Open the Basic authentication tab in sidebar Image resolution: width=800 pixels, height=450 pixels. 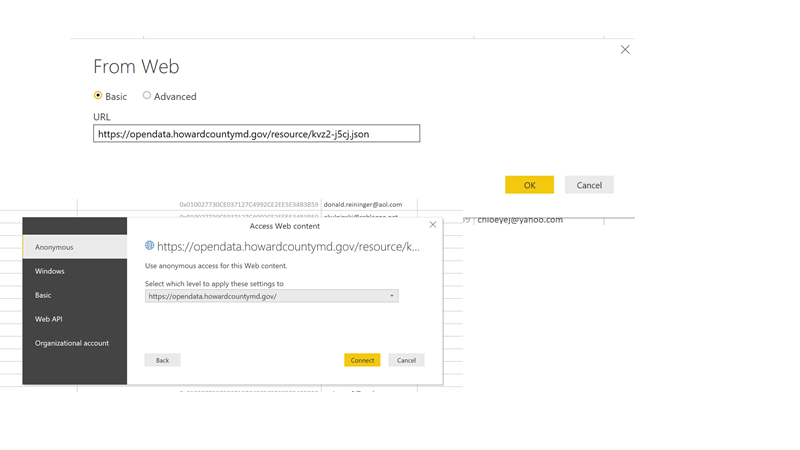pos(75,295)
